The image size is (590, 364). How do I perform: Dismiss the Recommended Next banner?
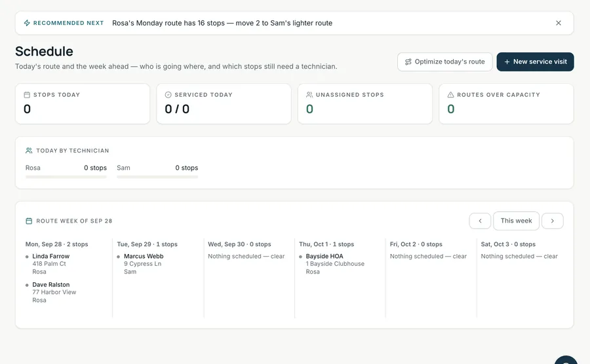click(559, 23)
